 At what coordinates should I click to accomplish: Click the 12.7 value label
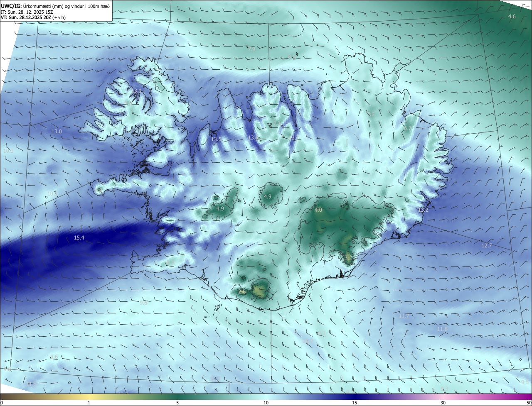point(487,246)
